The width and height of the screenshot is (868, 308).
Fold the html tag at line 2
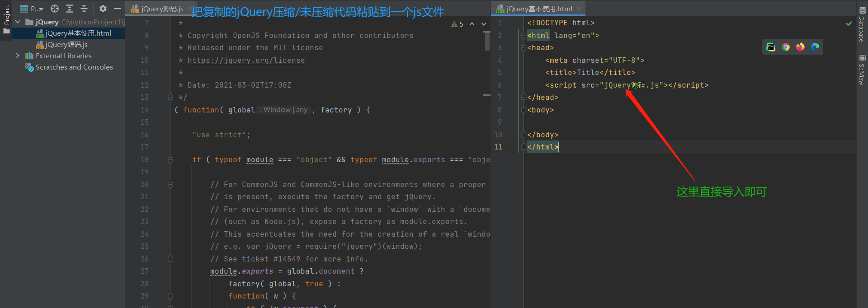[x=524, y=35]
